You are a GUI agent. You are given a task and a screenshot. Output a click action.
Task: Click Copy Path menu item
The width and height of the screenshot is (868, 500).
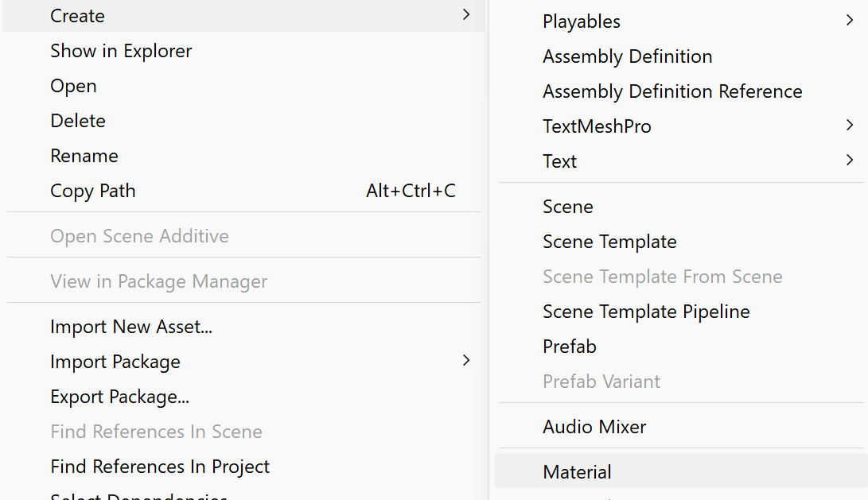coord(93,191)
